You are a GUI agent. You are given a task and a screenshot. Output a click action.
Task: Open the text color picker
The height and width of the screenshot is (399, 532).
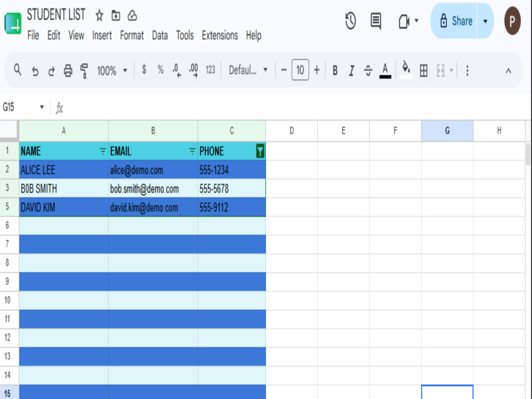pyautogui.click(x=385, y=71)
